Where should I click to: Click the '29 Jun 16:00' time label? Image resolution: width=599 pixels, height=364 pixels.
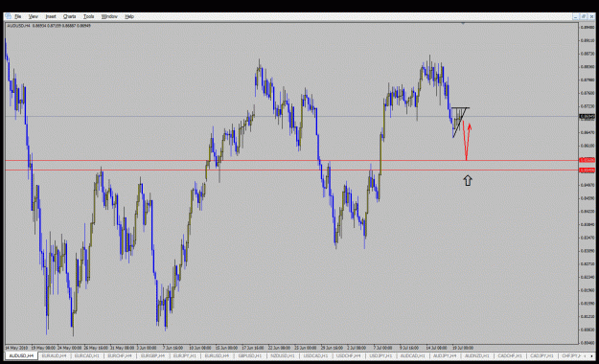coord(332,348)
